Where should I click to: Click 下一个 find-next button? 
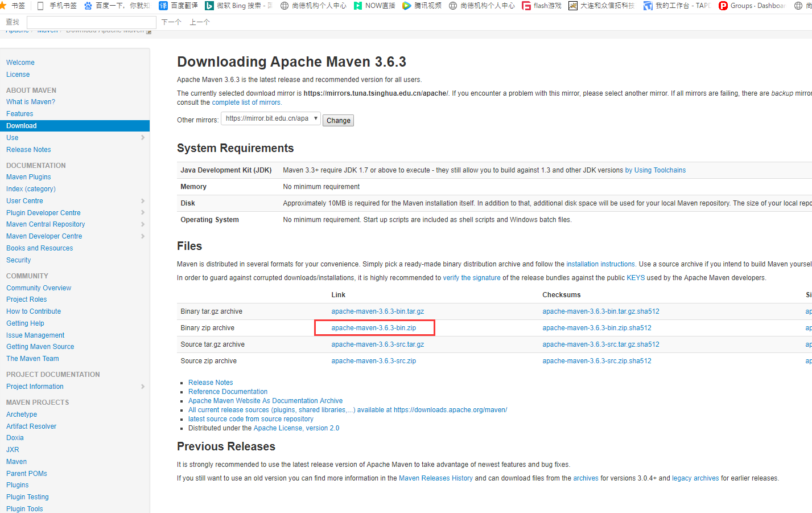pyautogui.click(x=171, y=22)
